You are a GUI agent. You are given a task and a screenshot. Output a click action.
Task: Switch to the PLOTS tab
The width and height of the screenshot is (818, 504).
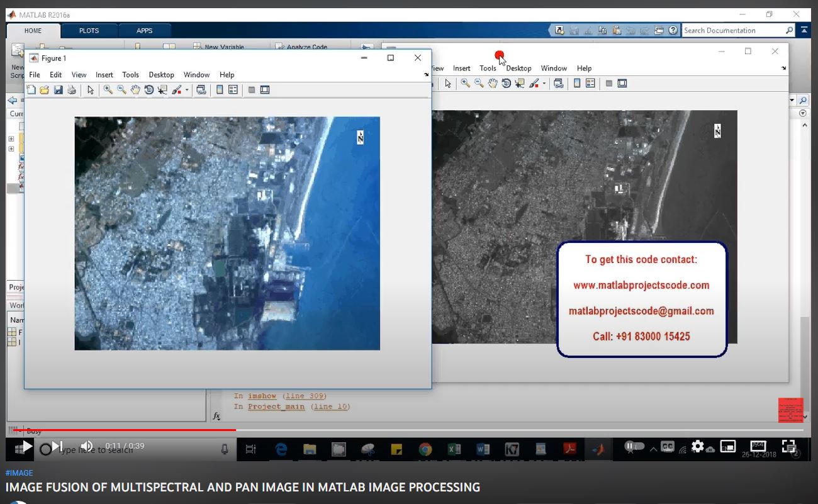click(x=89, y=30)
